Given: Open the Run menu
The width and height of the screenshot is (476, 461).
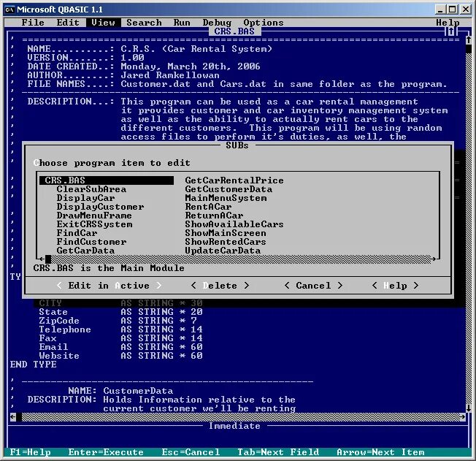Looking at the screenshot, I should point(182,23).
